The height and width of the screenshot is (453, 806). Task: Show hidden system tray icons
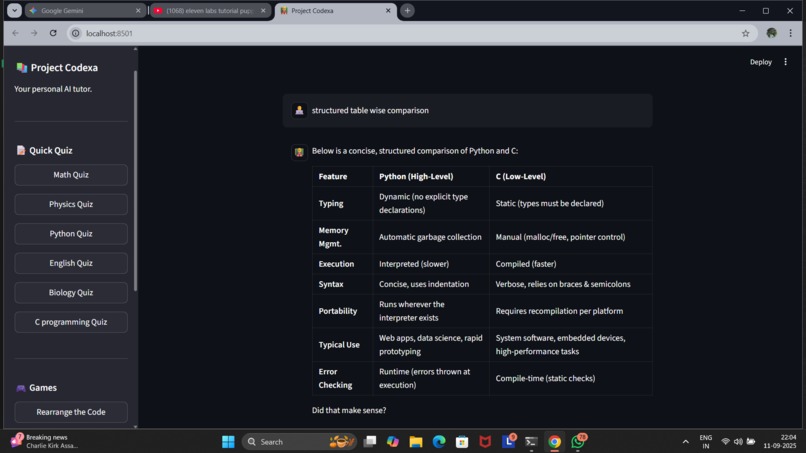(x=685, y=442)
